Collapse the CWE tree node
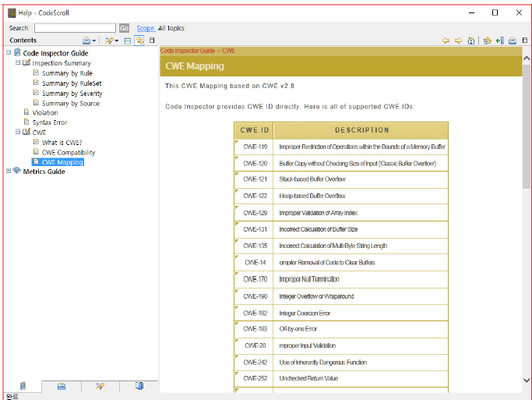Screen dimensions: 532x400 click(x=18, y=132)
